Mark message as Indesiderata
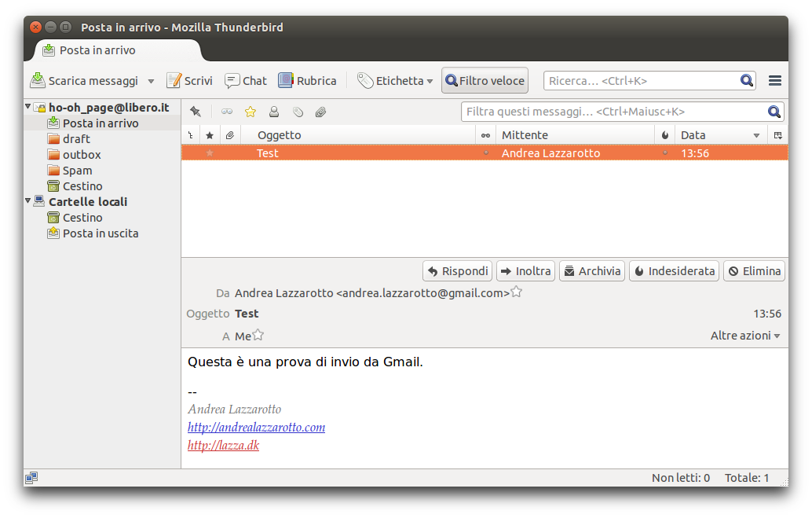 674,271
